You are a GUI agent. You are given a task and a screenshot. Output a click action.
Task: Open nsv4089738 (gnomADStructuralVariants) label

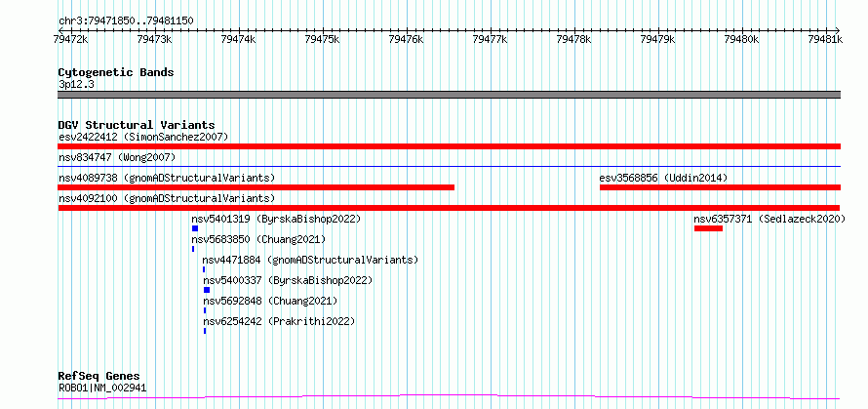click(167, 178)
